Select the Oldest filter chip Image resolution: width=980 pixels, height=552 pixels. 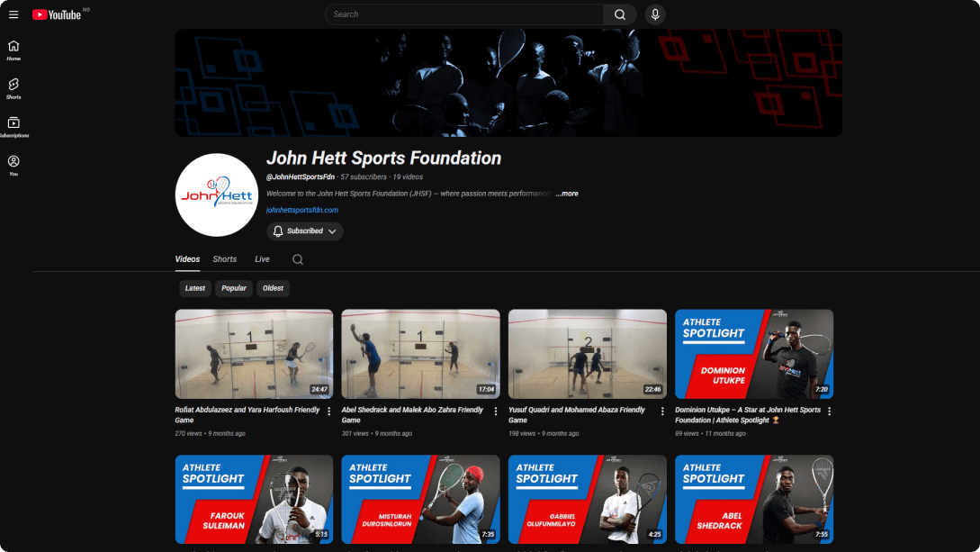point(273,288)
